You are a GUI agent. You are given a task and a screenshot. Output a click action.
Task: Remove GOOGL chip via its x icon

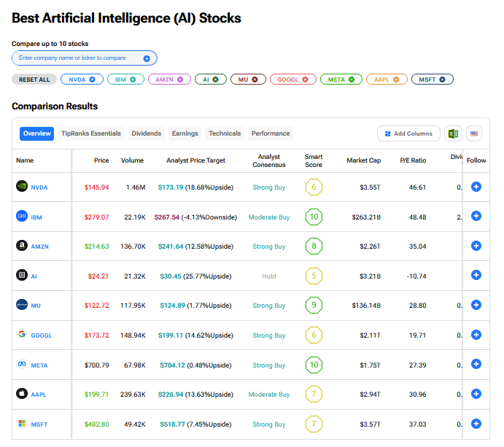(305, 79)
